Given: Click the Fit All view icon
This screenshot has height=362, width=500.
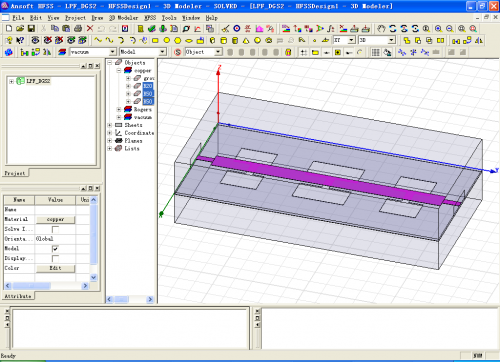Looking at the screenshot, I should 462,29.
